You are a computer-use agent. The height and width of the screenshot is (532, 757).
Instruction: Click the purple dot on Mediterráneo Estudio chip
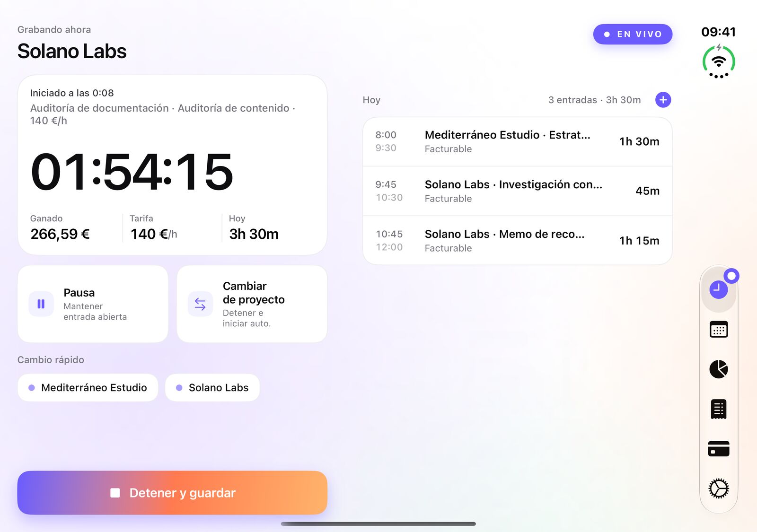coord(32,388)
